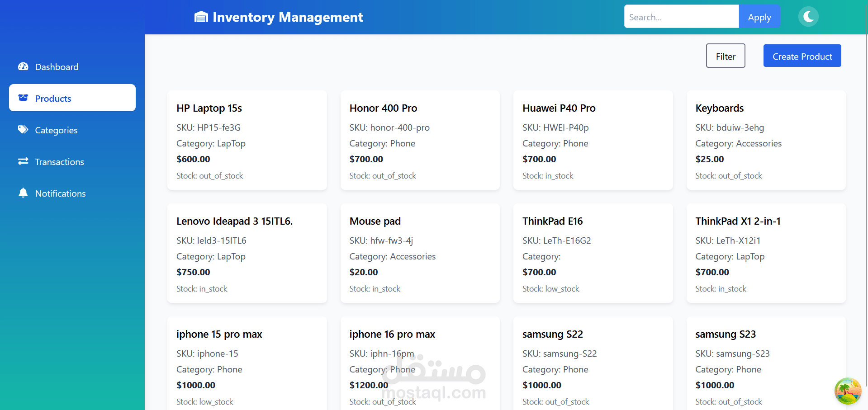Click the $25.00 price on Keyboards
This screenshot has width=868, height=410.
[x=710, y=159]
